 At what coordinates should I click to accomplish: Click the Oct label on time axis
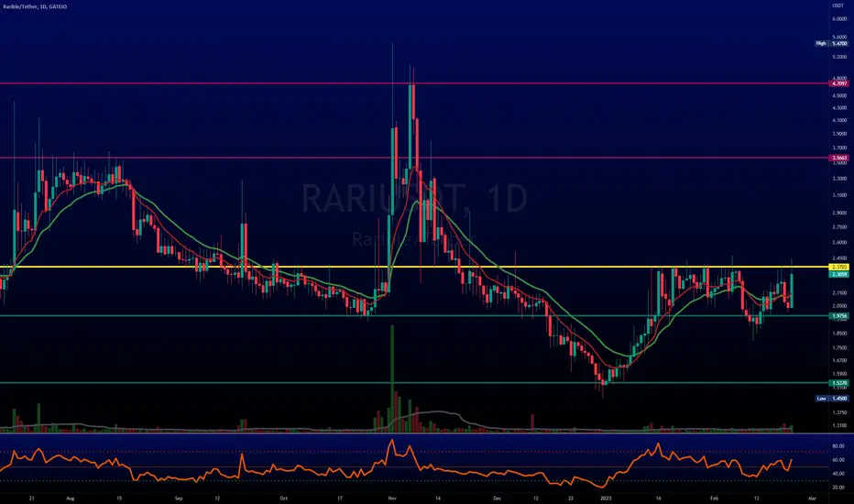282,498
